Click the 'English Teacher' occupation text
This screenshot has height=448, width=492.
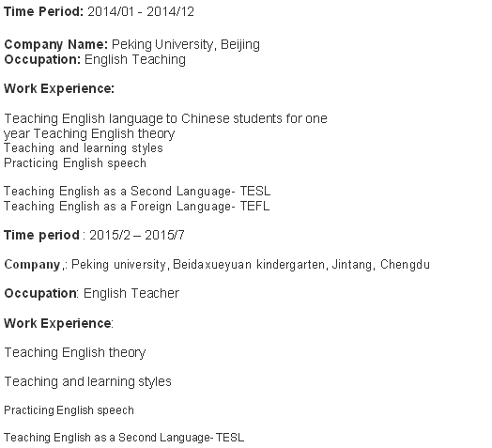pyautogui.click(x=131, y=293)
